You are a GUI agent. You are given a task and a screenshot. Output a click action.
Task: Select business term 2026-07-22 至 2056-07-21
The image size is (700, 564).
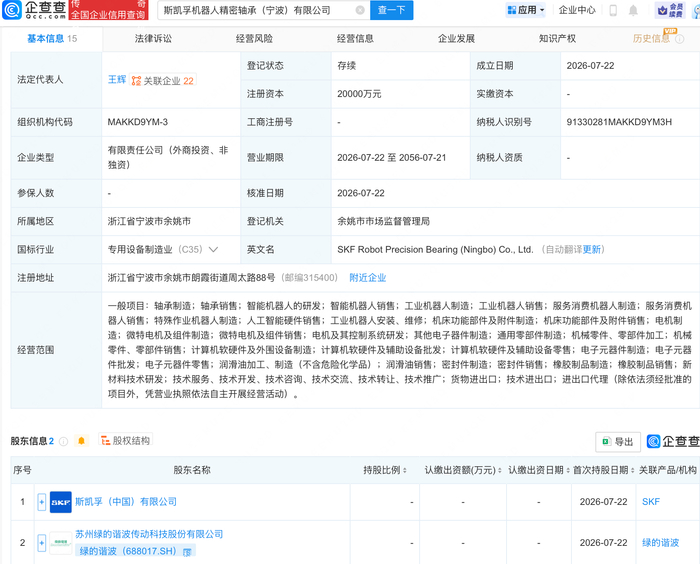pos(392,158)
